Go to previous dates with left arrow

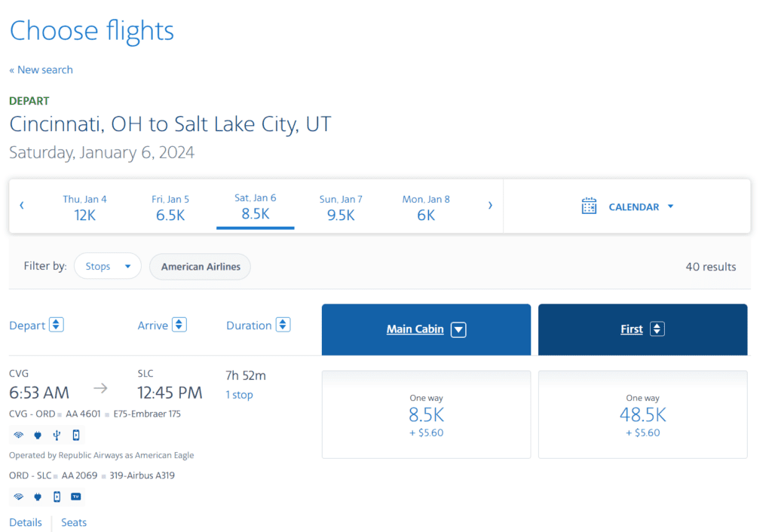tap(22, 205)
